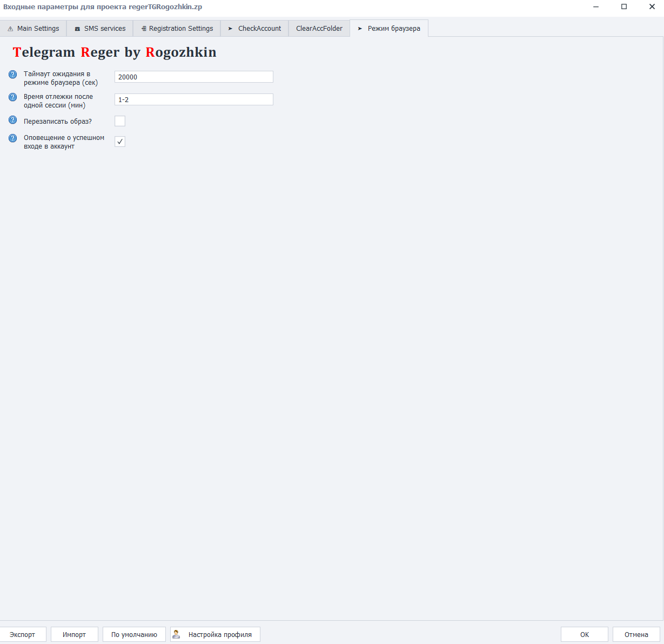Open help icon for login notification option
The height and width of the screenshot is (644, 664).
13,138
